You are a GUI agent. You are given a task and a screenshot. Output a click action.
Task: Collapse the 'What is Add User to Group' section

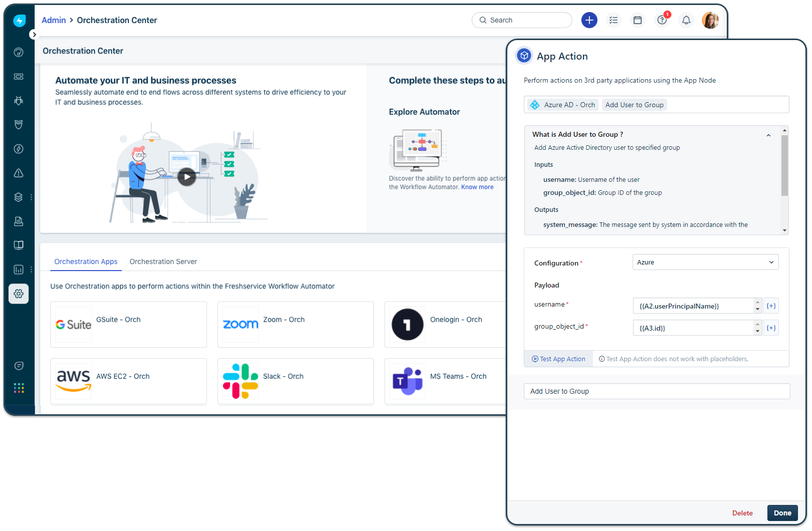tap(768, 135)
